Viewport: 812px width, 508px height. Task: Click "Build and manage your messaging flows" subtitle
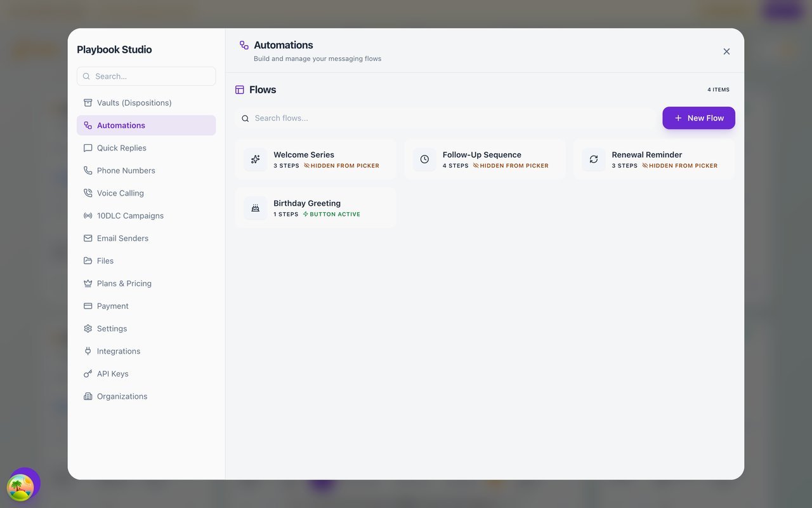(318, 58)
